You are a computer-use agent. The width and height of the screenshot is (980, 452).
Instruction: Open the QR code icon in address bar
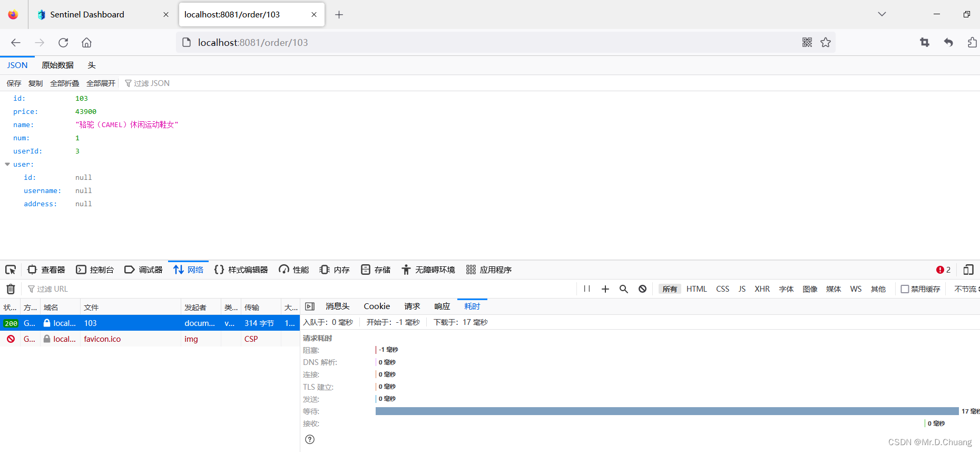coord(807,42)
